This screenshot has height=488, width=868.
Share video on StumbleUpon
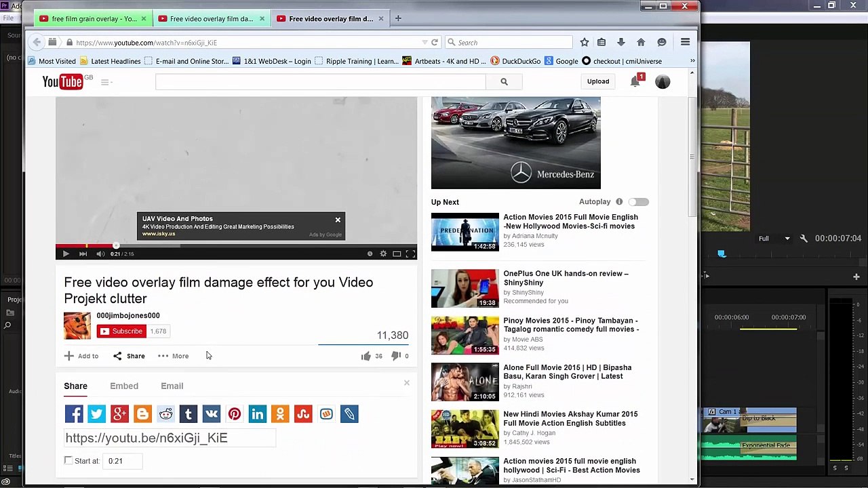(303, 414)
